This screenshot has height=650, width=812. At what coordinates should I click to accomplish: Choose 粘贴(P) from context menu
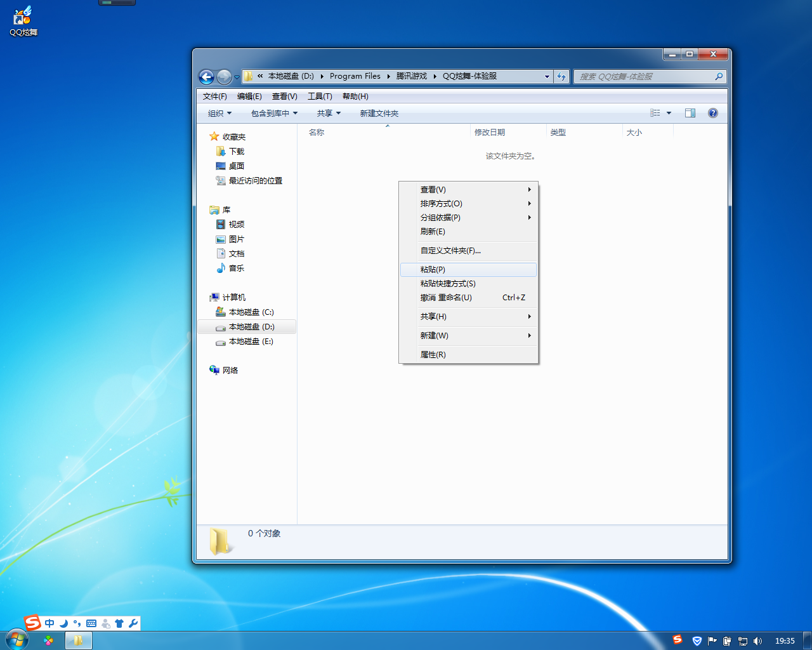[x=469, y=270]
